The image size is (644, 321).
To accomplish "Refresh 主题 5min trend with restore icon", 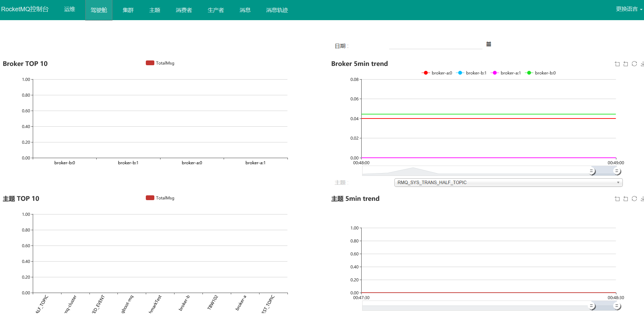I will tap(634, 198).
